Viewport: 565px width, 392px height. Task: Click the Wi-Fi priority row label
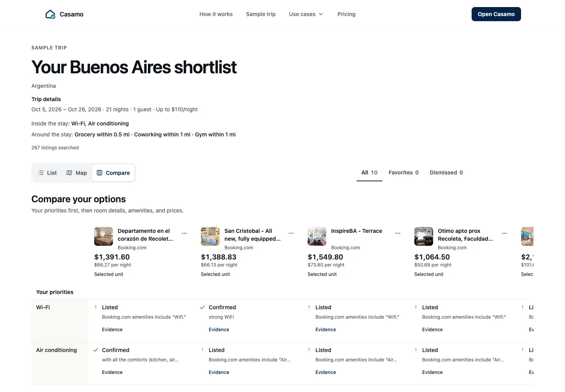(x=43, y=307)
